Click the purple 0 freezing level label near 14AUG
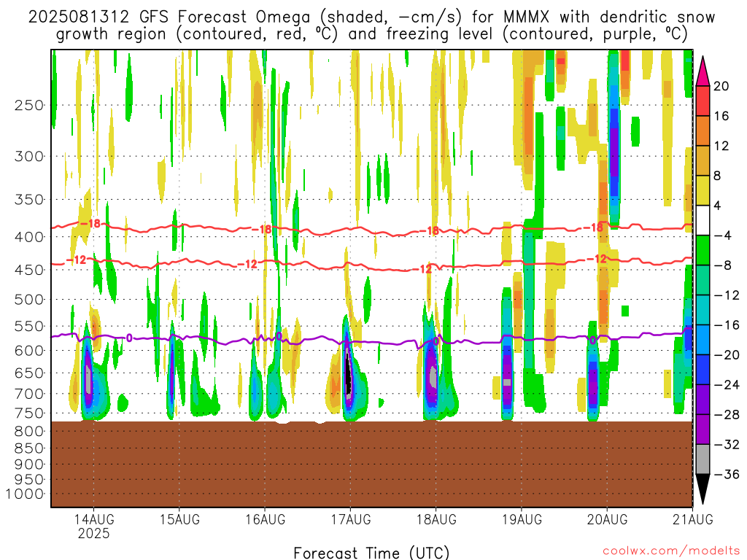This screenshot has height=560, width=747. 129,338
